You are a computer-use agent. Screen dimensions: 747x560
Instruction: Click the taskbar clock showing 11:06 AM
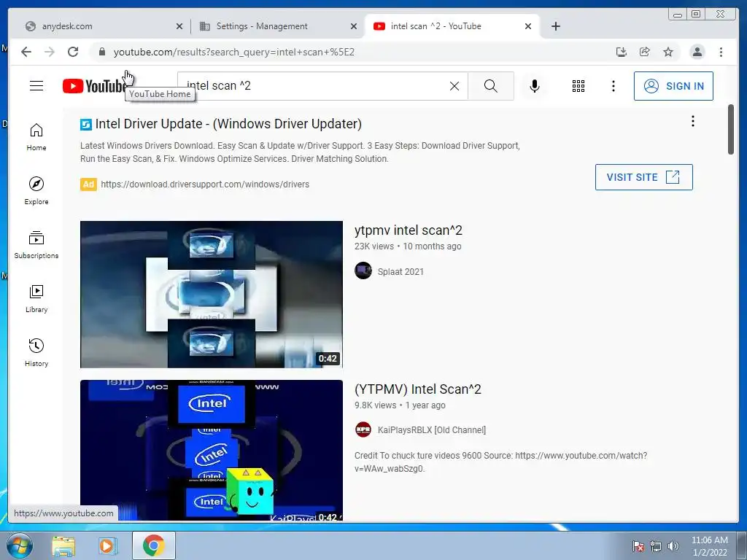pyautogui.click(x=709, y=546)
